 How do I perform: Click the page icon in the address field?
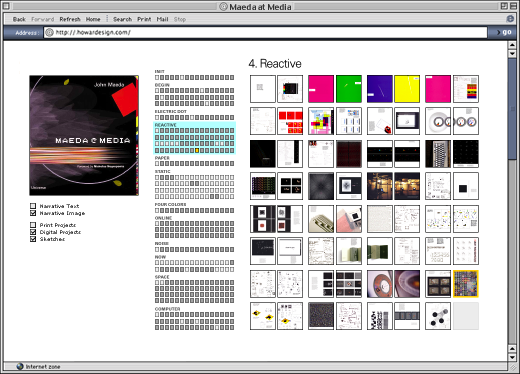point(49,32)
